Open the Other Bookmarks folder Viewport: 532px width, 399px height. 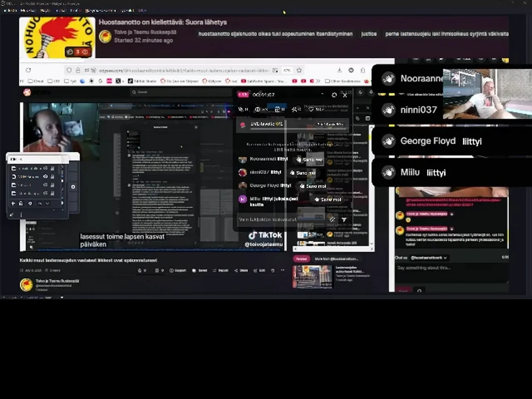[x=343, y=81]
